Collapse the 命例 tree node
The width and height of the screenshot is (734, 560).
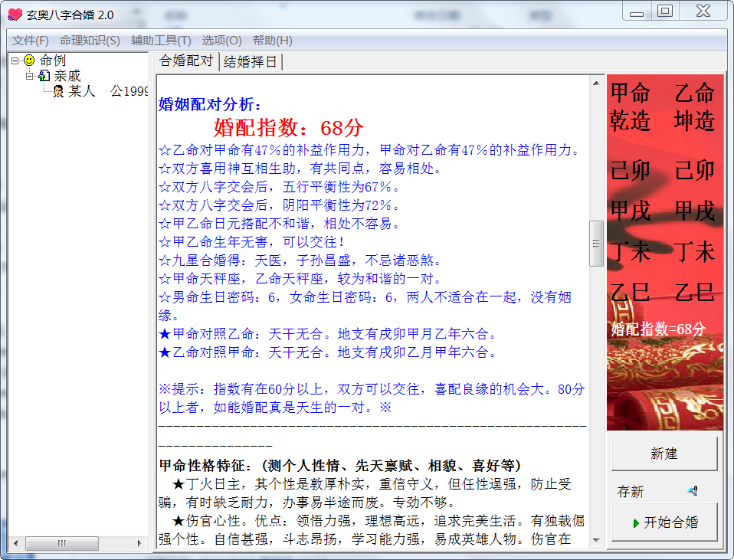click(15, 61)
